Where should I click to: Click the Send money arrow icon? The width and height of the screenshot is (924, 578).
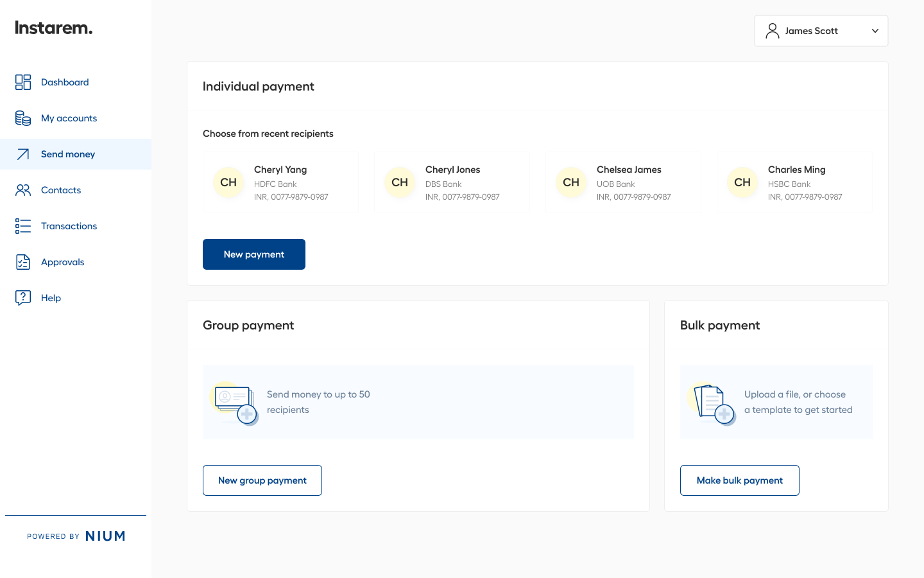23,154
